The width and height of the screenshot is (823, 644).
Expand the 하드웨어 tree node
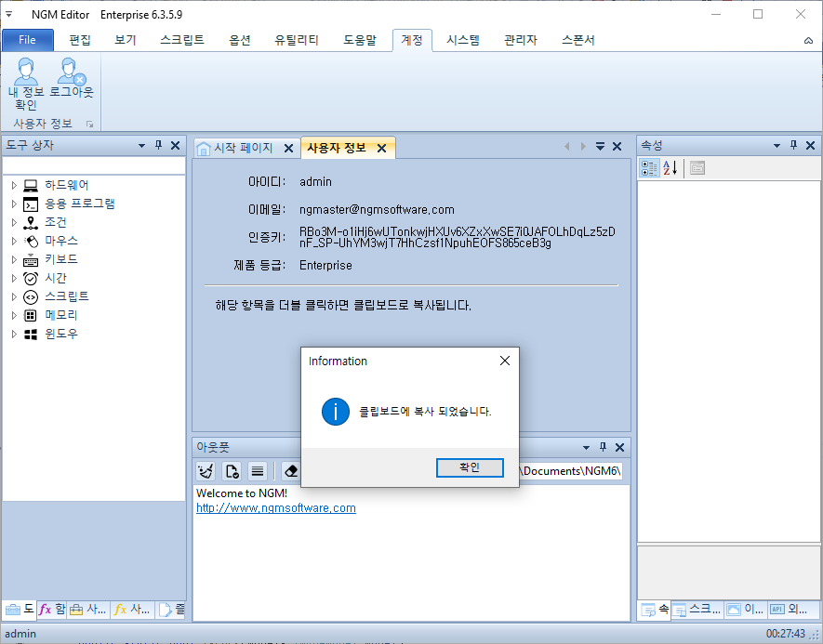click(14, 185)
